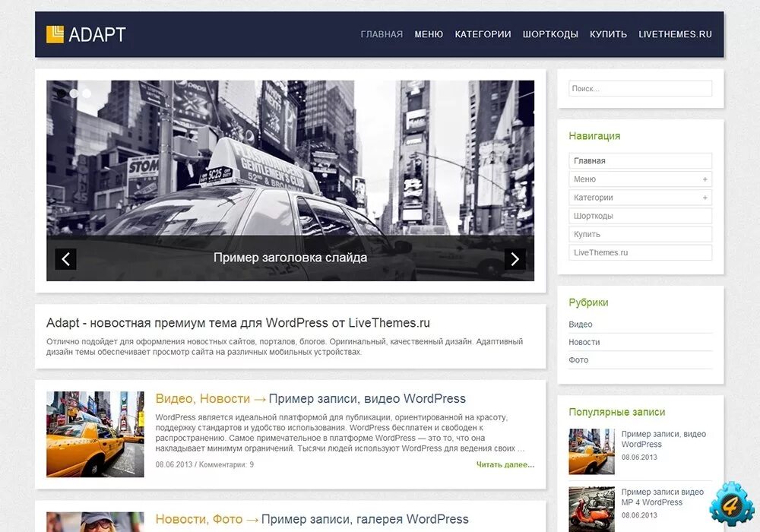Click Новости category in gallery post title

pyautogui.click(x=180, y=519)
